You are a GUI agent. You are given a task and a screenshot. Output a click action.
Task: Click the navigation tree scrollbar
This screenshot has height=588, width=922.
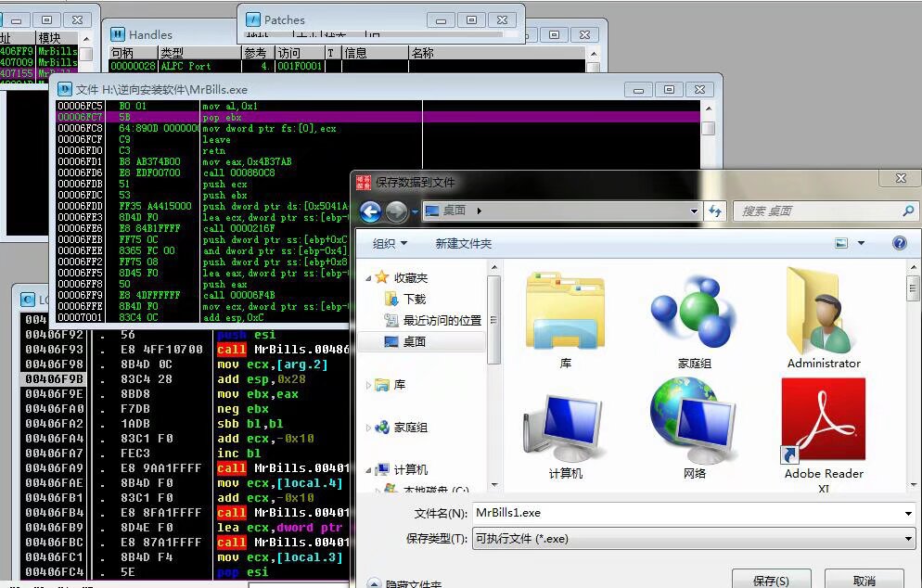coord(493,377)
